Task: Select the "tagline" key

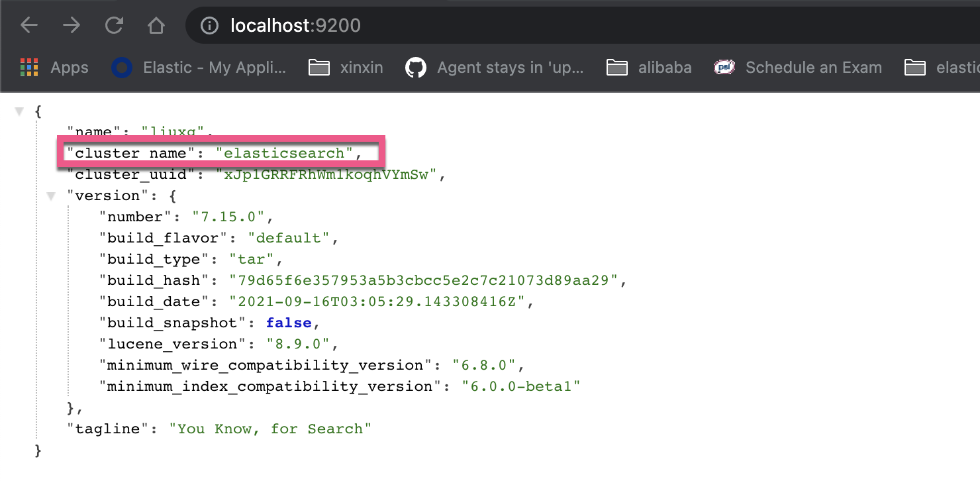Action: [x=107, y=429]
